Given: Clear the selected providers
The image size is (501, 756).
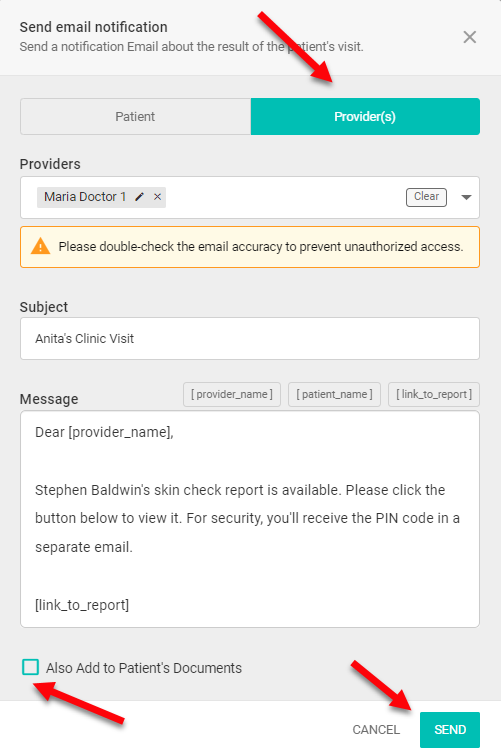Looking at the screenshot, I should tap(426, 197).
